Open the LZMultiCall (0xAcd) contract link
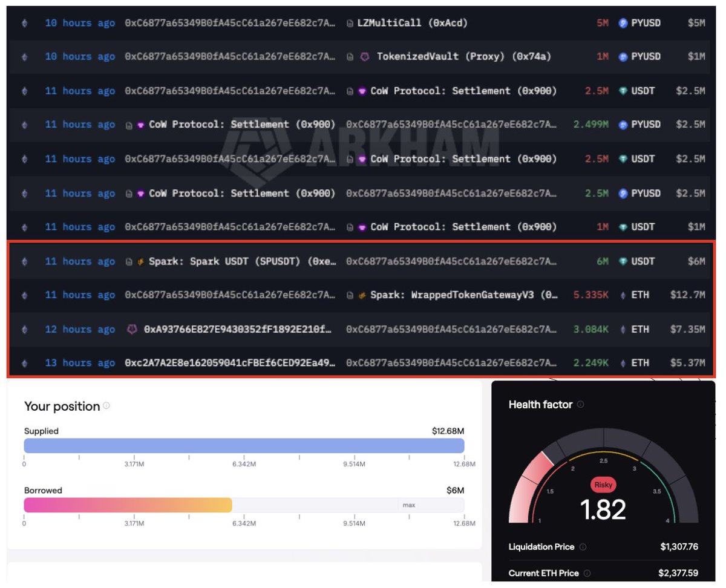The width and height of the screenshot is (726, 588). (x=413, y=23)
